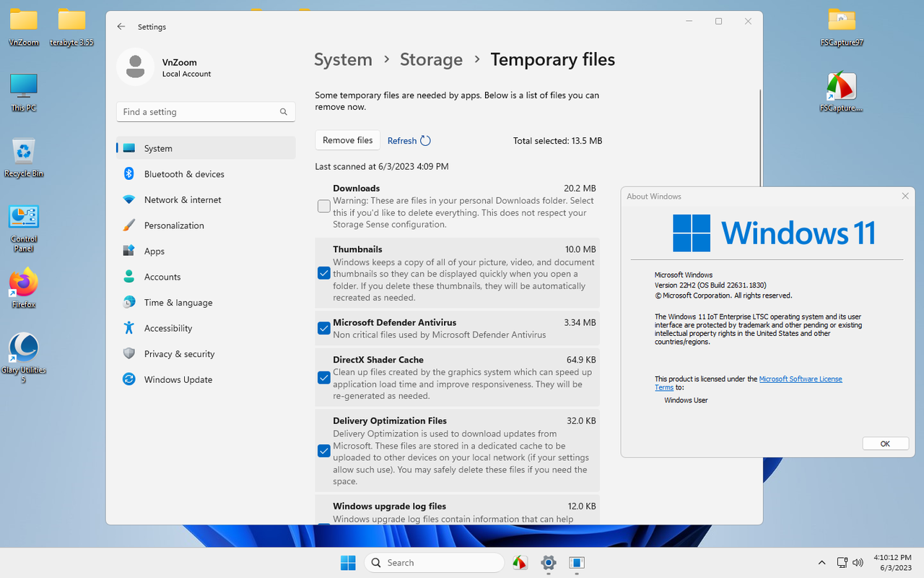
Task: Go to Storage in breadcrumb
Action: (431, 59)
